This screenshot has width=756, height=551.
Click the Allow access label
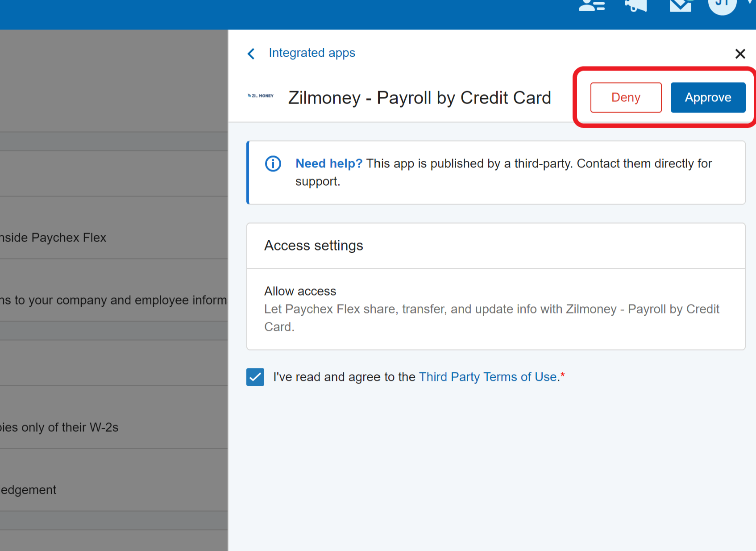[300, 291]
